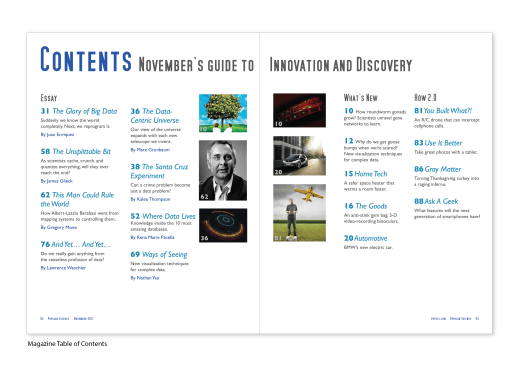The image size is (518, 374).
Task: Select the '12 Why do we get goose bumps' entry
Action: point(373,150)
